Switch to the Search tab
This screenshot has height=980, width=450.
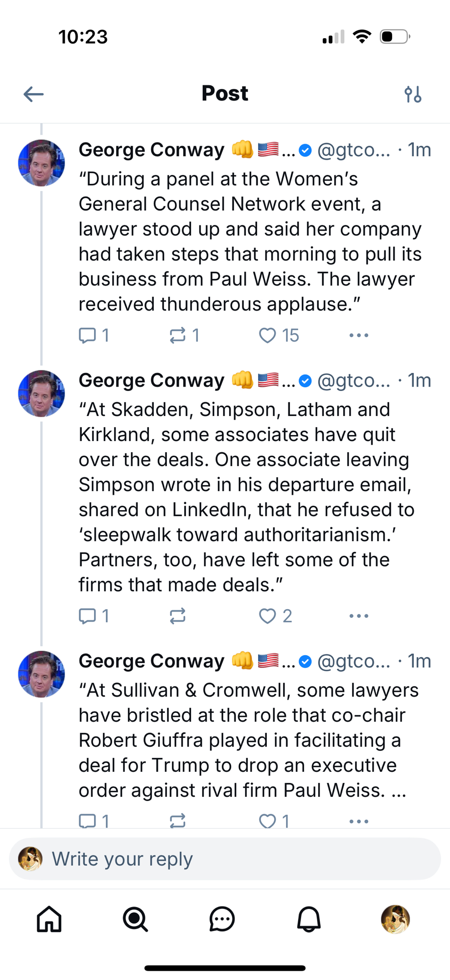coord(135,919)
